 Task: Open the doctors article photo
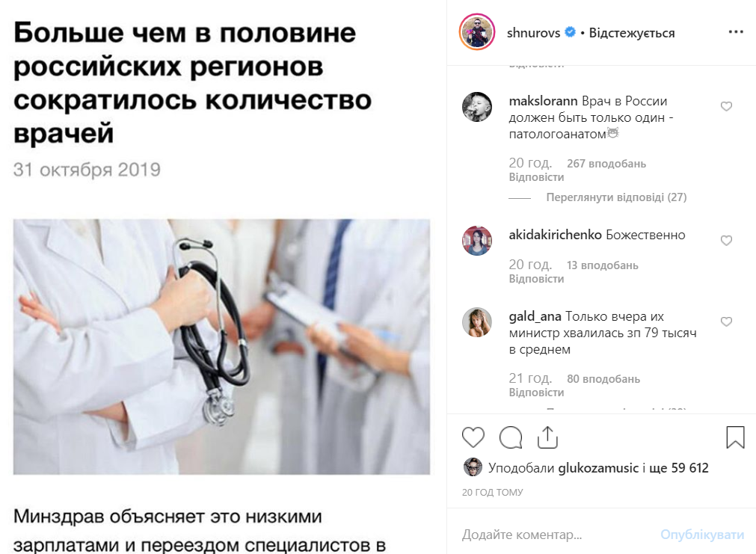(x=221, y=347)
